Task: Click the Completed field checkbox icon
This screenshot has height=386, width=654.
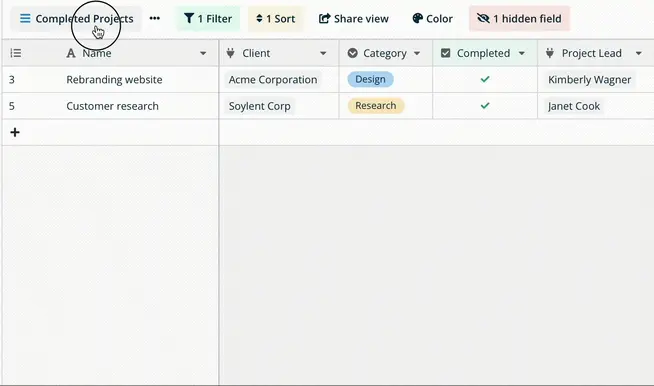Action: point(445,53)
